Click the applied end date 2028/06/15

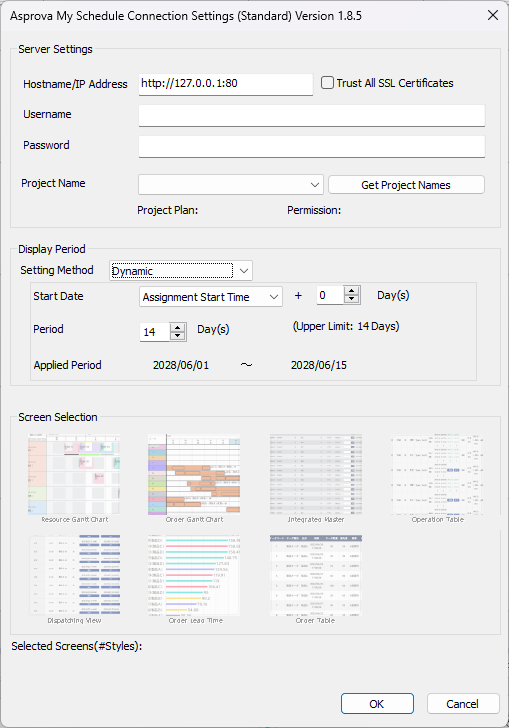click(x=319, y=365)
